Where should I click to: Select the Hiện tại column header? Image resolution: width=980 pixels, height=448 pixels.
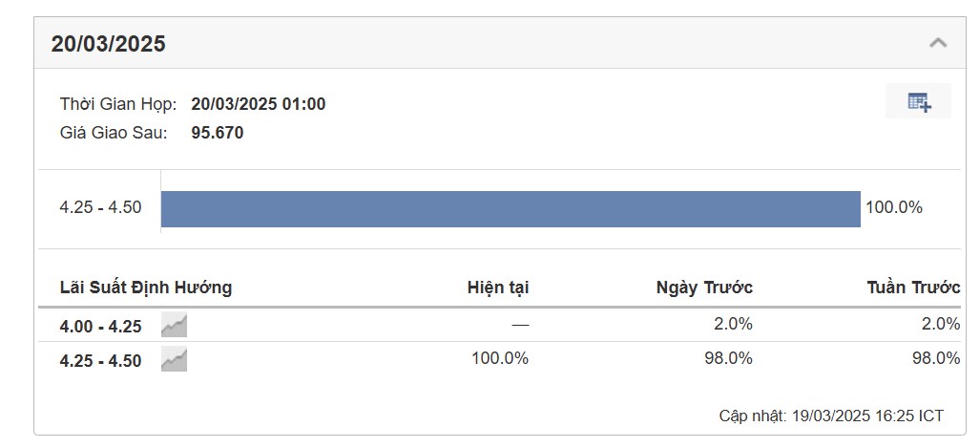tap(498, 288)
